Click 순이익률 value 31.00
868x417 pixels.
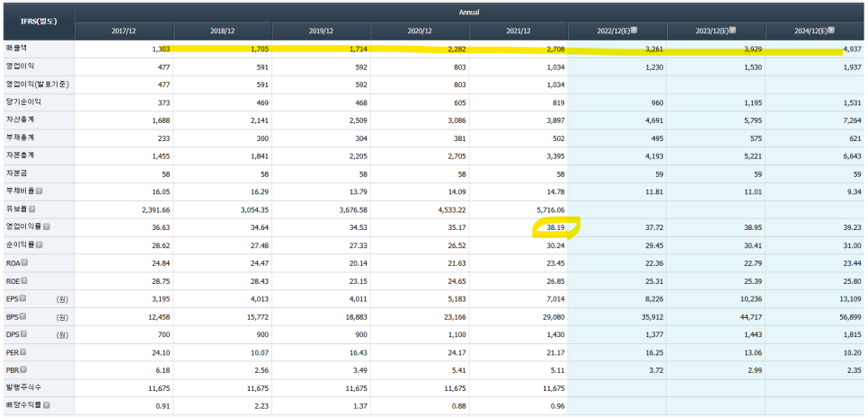pyautogui.click(x=852, y=245)
